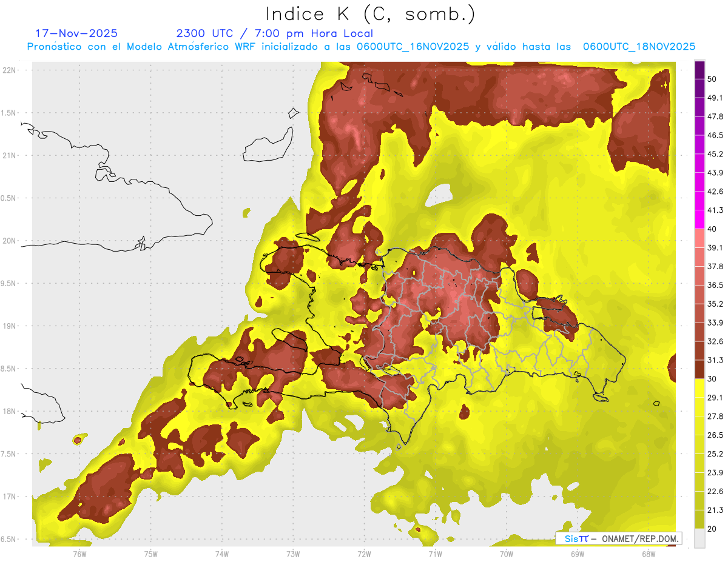Image resolution: width=728 pixels, height=562 pixels.
Task: Click the 71W longitude axis label
Action: 435,554
